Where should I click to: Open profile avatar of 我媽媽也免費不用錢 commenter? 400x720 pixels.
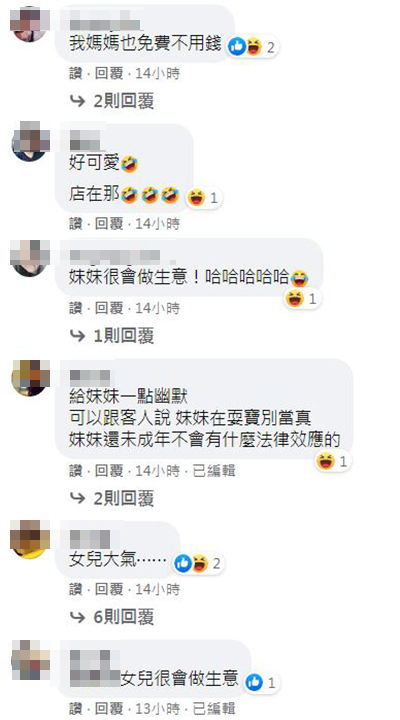(29, 23)
